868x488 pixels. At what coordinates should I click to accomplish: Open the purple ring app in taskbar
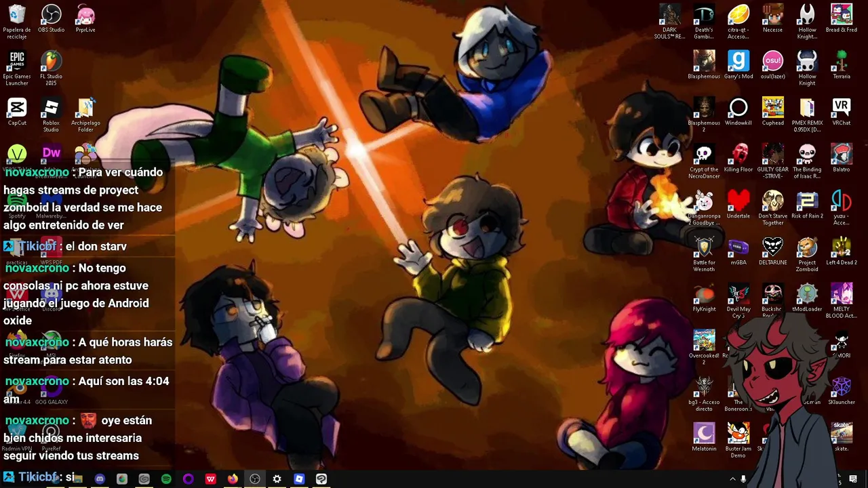tap(188, 479)
